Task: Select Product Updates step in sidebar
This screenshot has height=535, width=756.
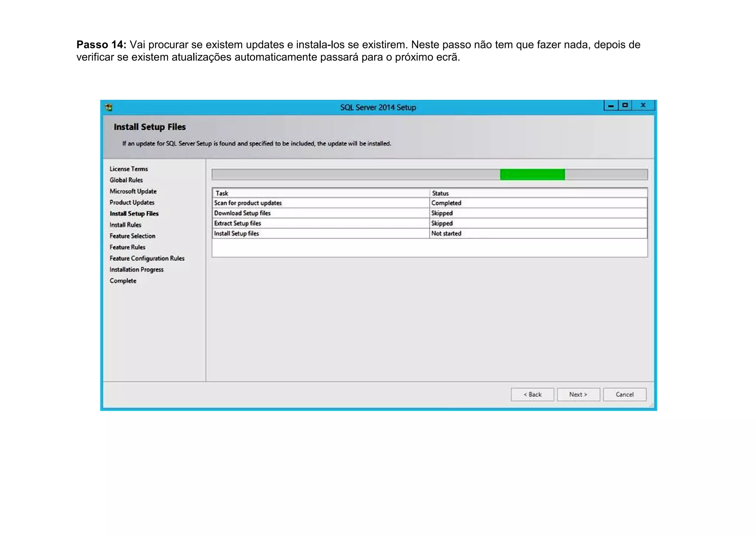Action: pyautogui.click(x=132, y=202)
